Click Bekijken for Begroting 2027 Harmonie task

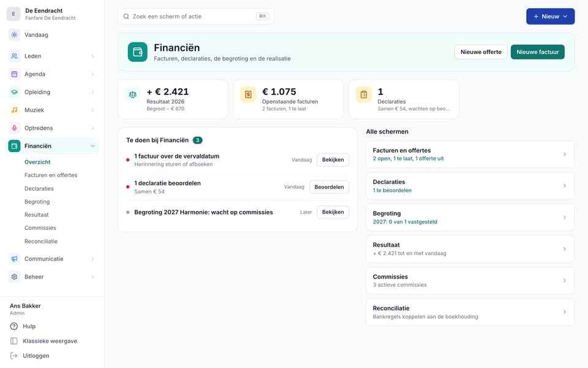[x=333, y=212]
